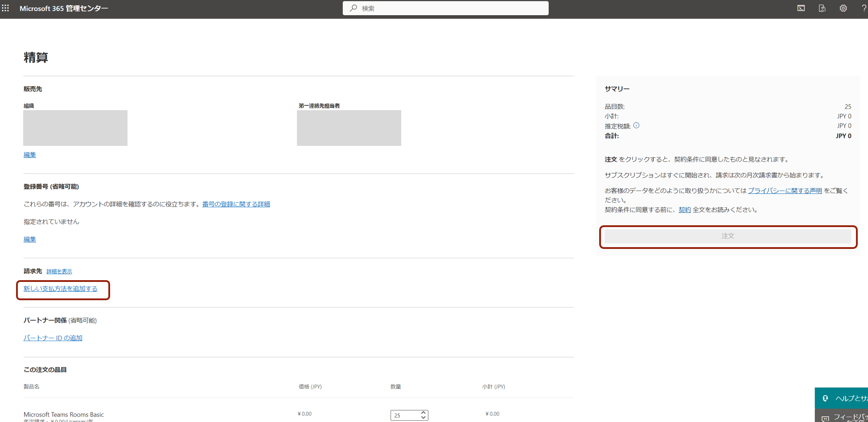
Task: Click the 精算 page heading
Action: 36,57
